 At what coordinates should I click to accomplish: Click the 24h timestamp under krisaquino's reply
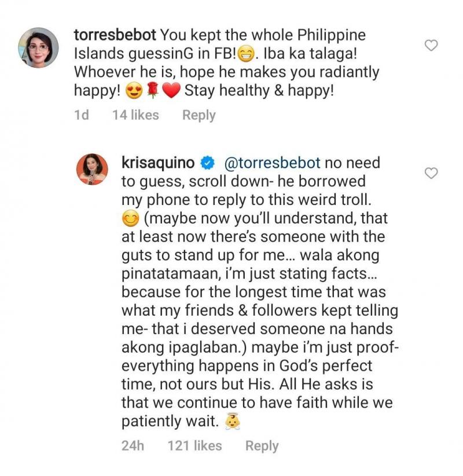click(x=133, y=446)
